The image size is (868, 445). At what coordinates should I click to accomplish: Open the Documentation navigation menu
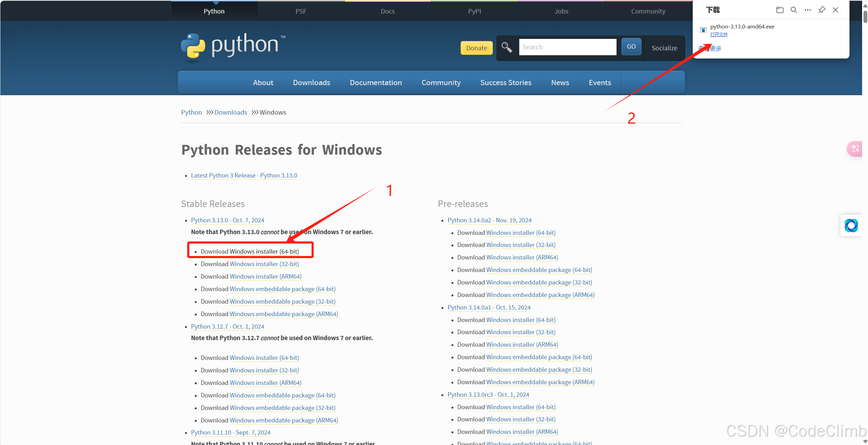point(375,83)
